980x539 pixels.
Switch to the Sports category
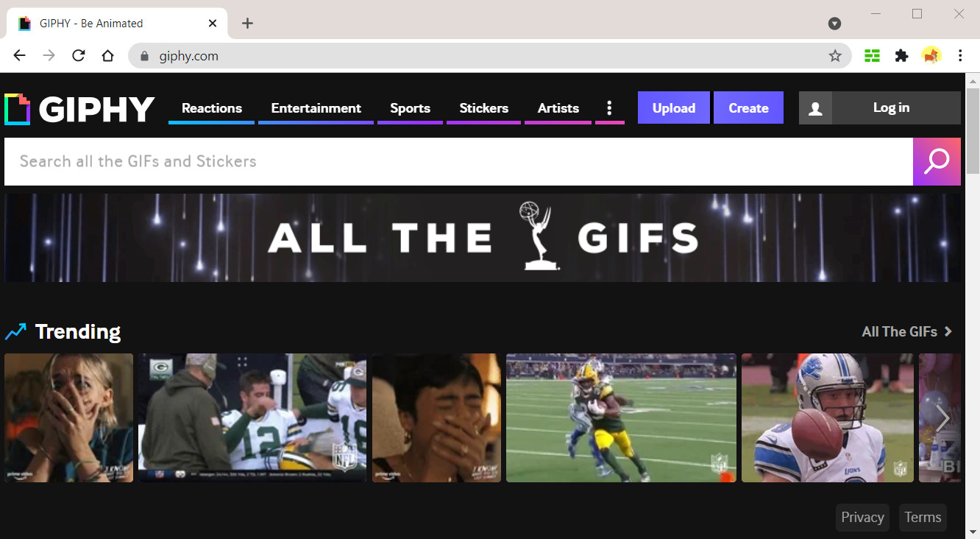coord(410,108)
